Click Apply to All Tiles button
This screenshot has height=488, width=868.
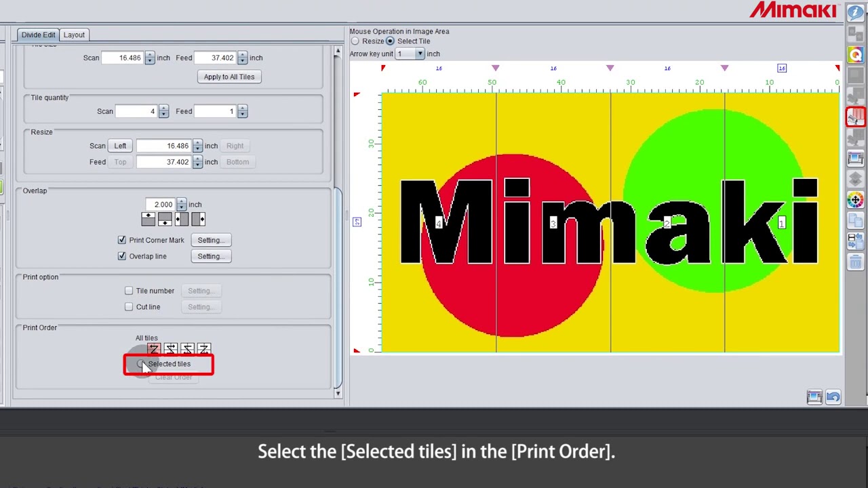pos(229,77)
